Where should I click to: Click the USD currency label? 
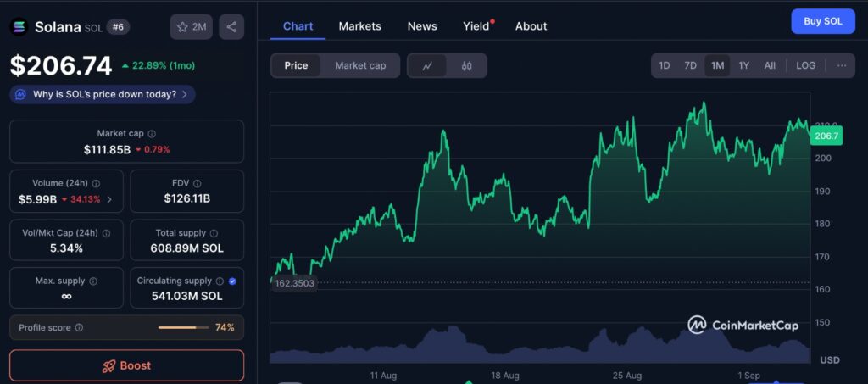coord(830,360)
